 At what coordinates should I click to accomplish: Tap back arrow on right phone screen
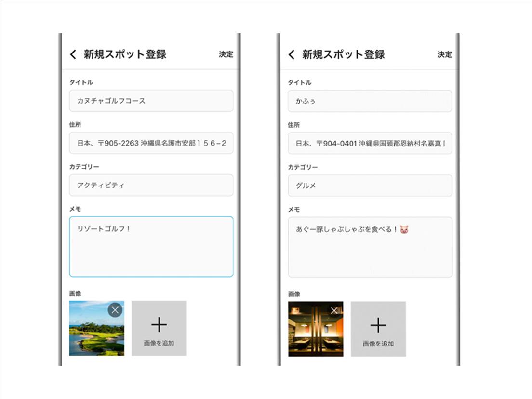click(x=292, y=54)
